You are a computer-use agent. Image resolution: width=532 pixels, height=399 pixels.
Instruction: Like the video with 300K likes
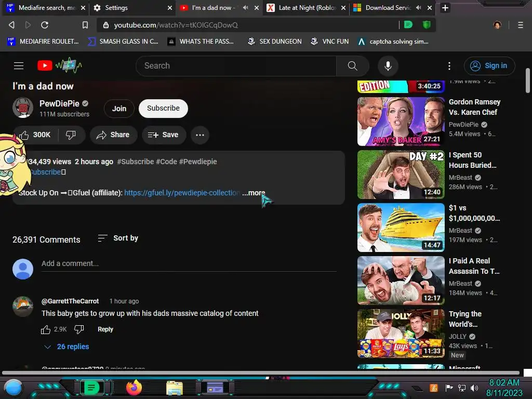point(35,135)
